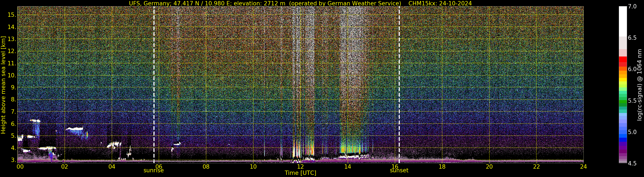This screenshot has width=644, height=177.
Task: Click the '24' time tick label
Action: click(583, 166)
